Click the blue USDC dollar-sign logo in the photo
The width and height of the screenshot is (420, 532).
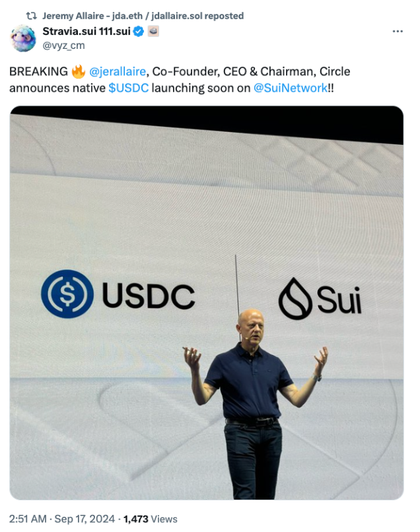67,294
